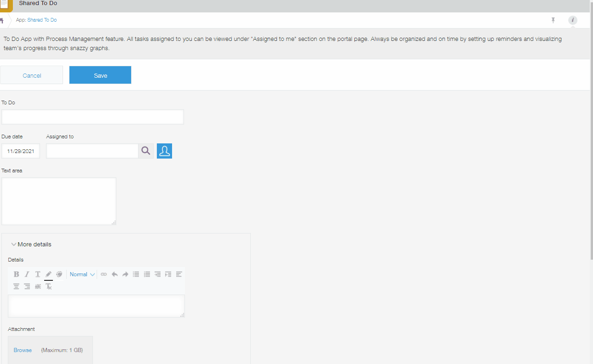This screenshot has height=364, width=593.
Task: Align text right in Details editor
Action: 27,286
